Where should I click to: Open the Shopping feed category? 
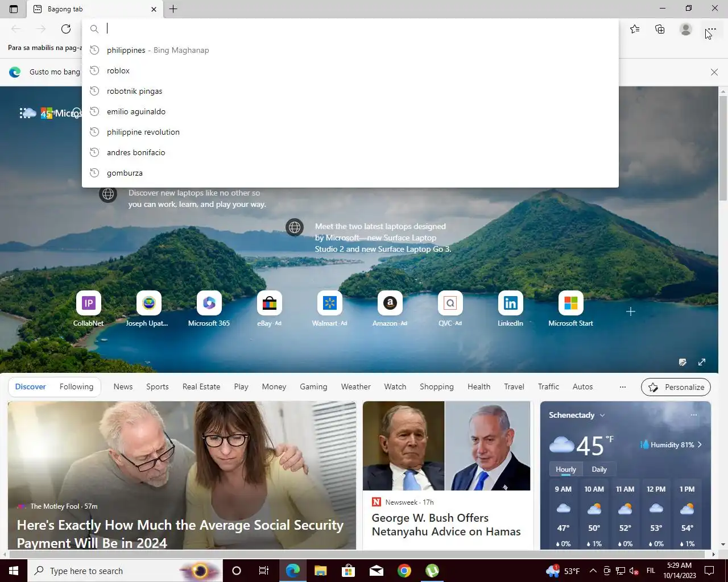437,386
